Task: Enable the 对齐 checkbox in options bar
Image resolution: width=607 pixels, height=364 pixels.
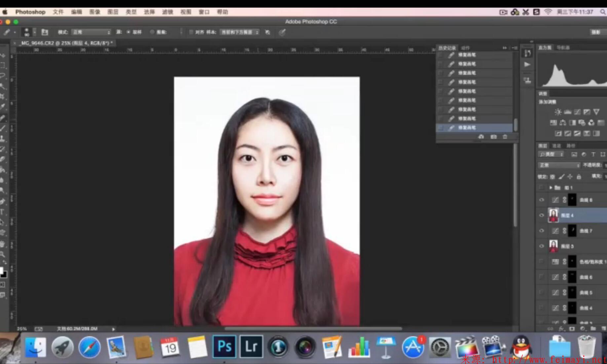Action: coord(192,32)
